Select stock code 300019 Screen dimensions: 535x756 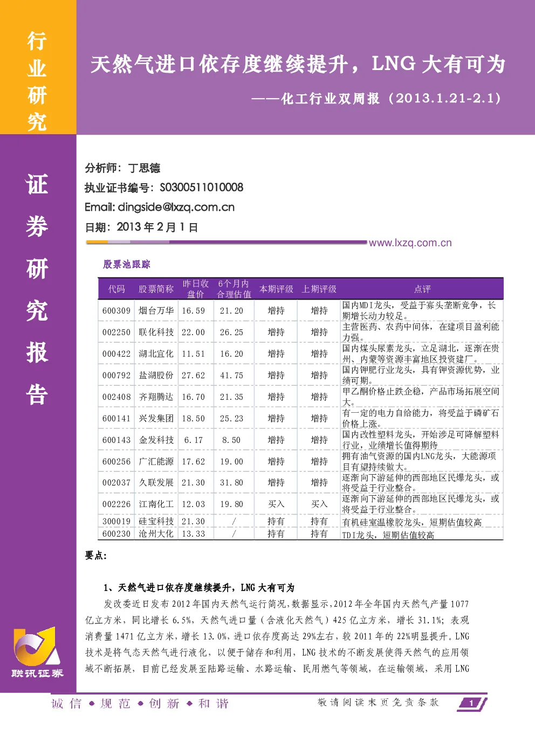[116, 521]
